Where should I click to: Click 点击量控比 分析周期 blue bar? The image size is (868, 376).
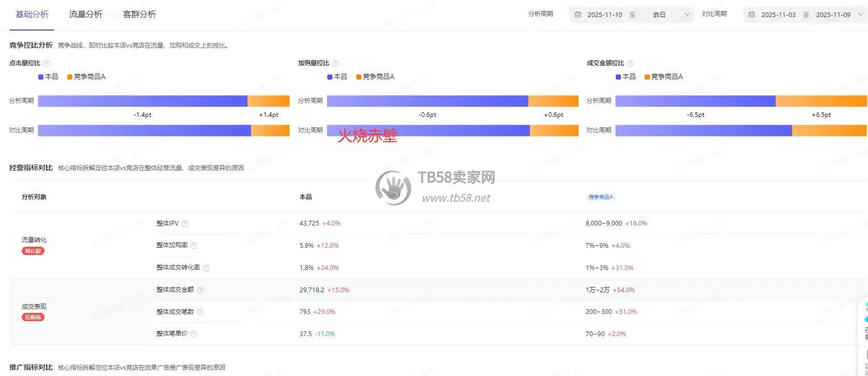tap(143, 101)
